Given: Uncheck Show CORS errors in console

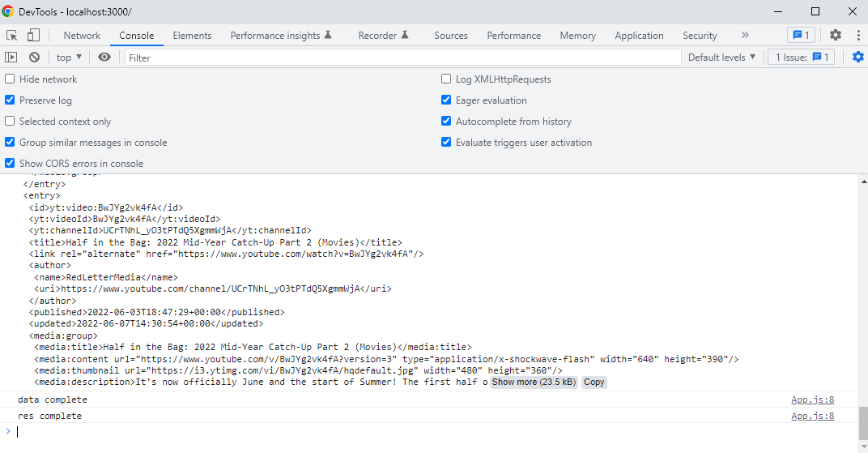Looking at the screenshot, I should (10, 164).
